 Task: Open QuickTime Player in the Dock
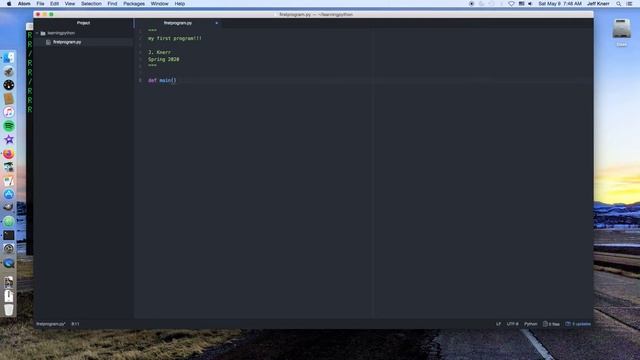(9, 263)
